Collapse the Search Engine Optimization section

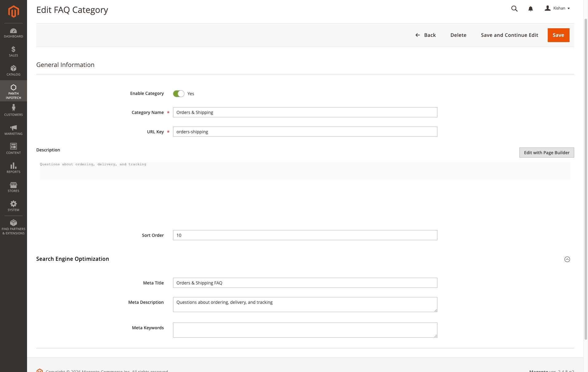coord(567,259)
